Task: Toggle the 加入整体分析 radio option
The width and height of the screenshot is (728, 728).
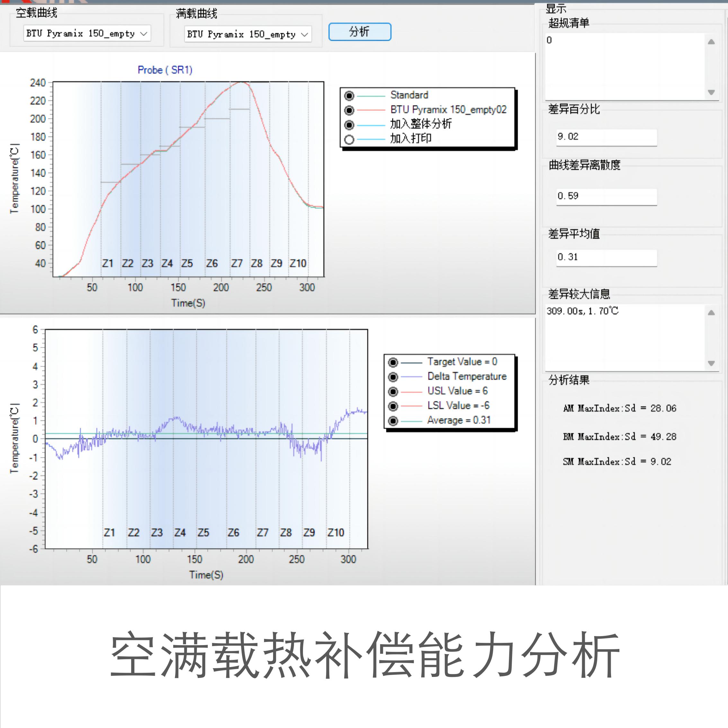Action: 349,125
